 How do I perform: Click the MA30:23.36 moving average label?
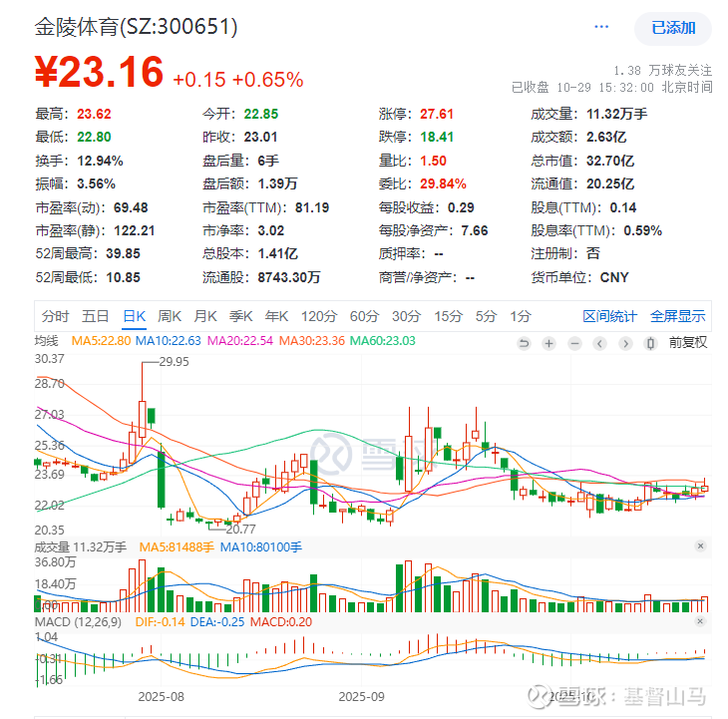pyautogui.click(x=311, y=341)
